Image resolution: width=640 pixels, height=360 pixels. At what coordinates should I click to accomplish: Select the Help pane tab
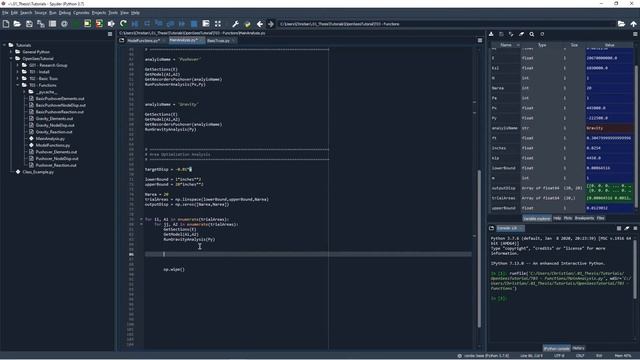coord(557,218)
